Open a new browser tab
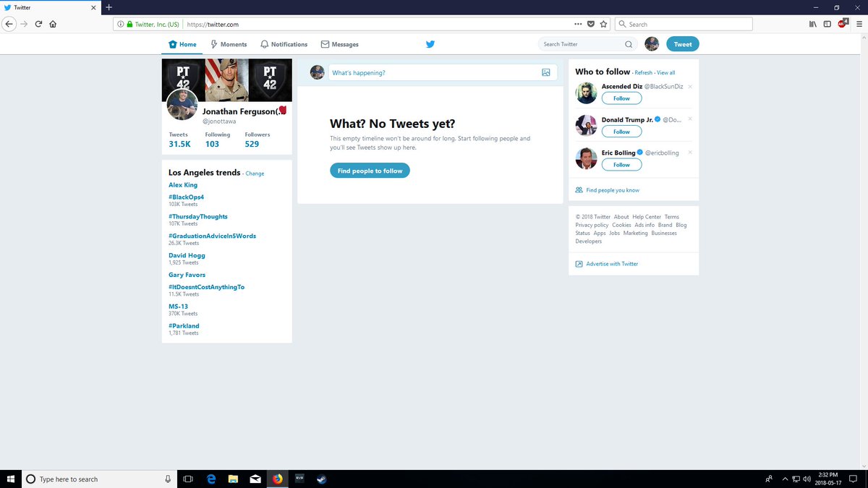868x488 pixels. point(109,7)
